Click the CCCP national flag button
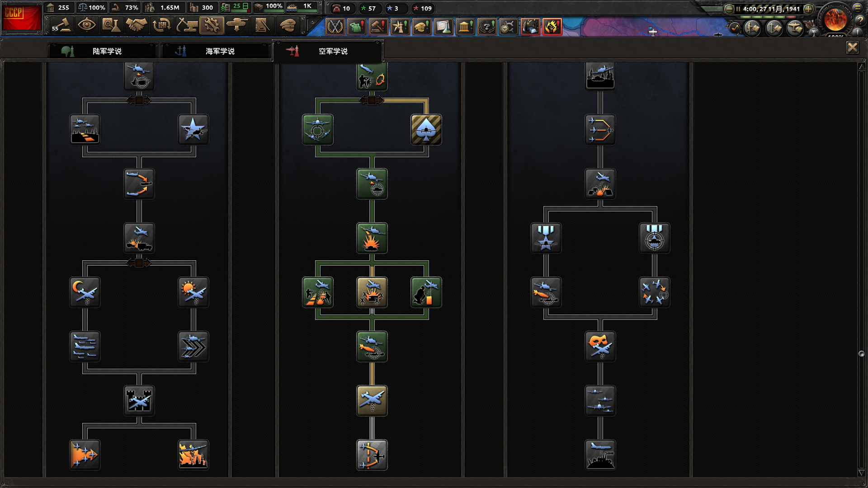The width and height of the screenshot is (868, 488). pos(21,17)
